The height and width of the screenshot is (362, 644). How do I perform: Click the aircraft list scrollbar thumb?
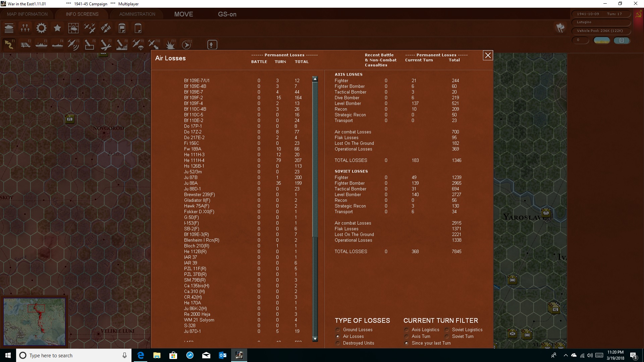pyautogui.click(x=315, y=159)
